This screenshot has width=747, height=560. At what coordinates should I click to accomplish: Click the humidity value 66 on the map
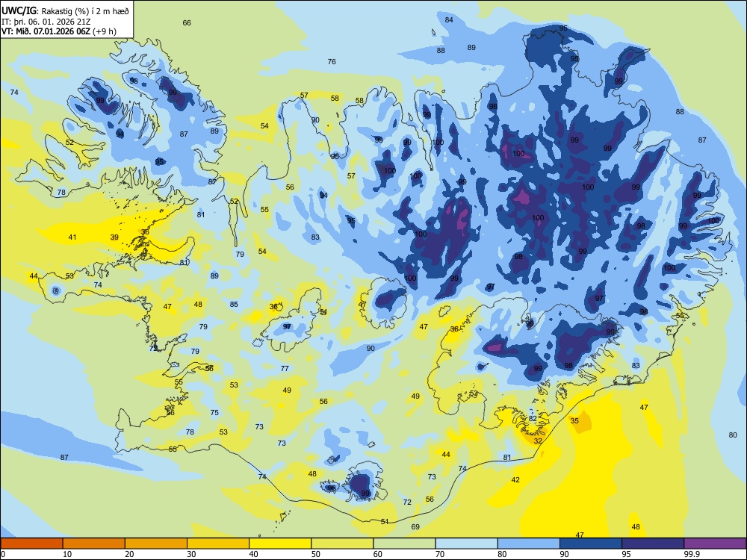point(187,23)
